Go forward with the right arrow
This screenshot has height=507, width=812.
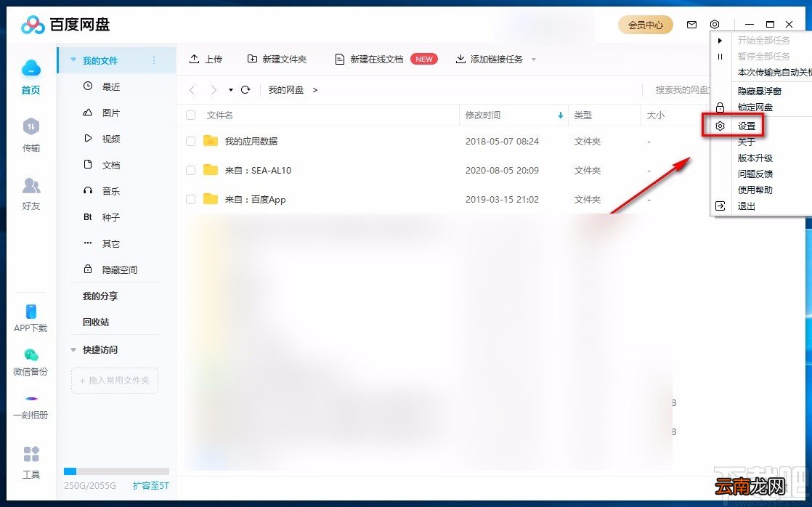coord(214,90)
